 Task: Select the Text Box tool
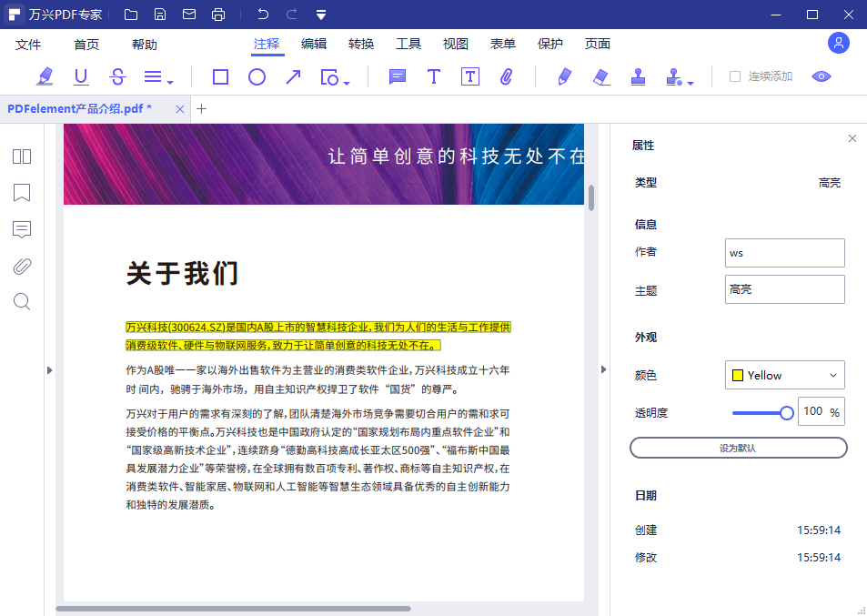click(470, 76)
